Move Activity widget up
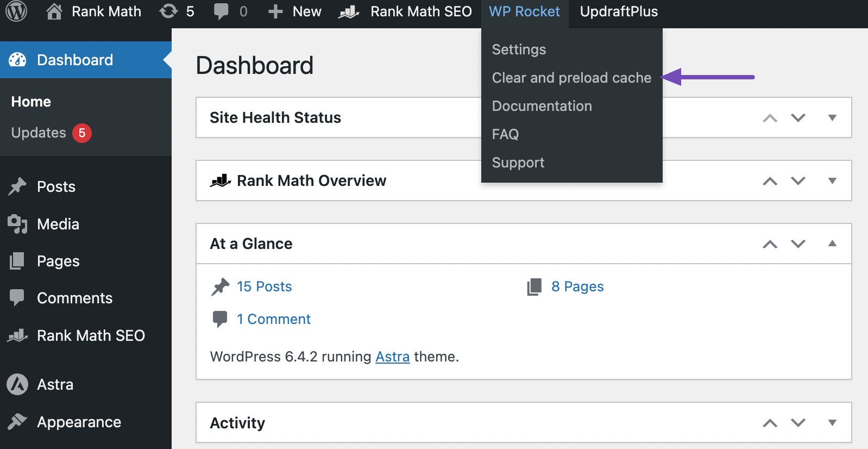Viewport: 868px width, 449px height. (770, 423)
